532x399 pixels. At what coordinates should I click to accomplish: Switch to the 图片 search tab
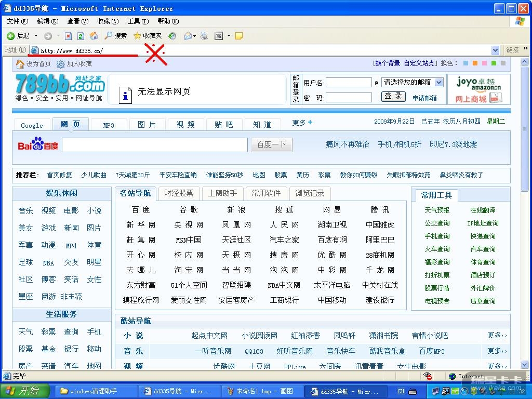pos(147,125)
